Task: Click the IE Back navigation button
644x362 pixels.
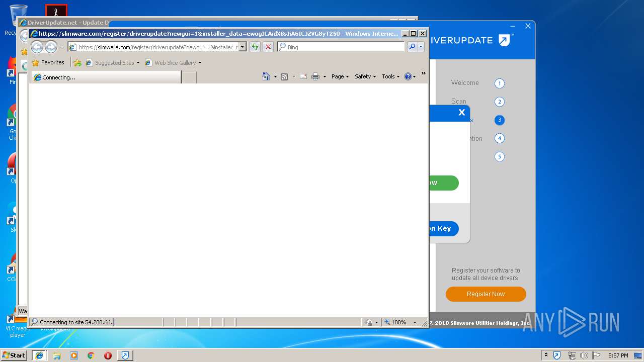Action: (x=37, y=47)
